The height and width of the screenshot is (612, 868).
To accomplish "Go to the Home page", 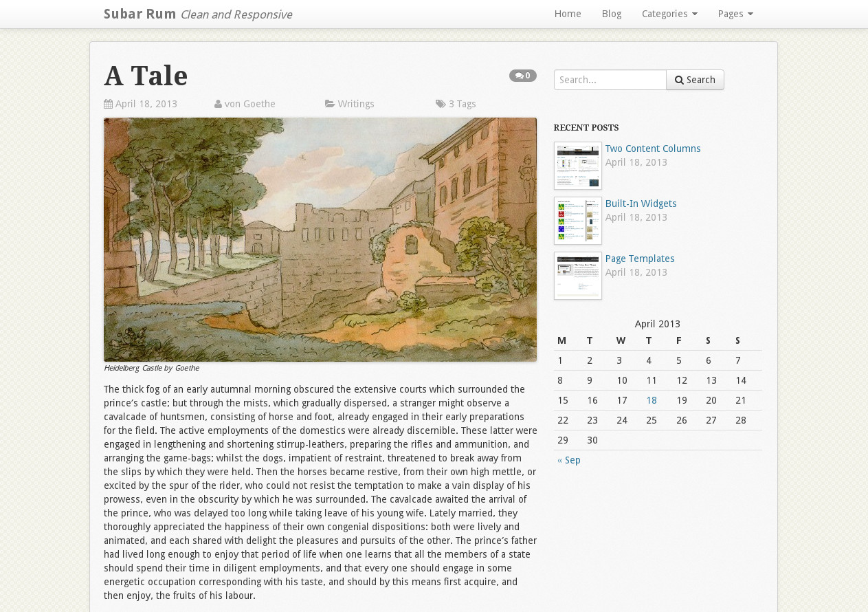I will pos(568,14).
